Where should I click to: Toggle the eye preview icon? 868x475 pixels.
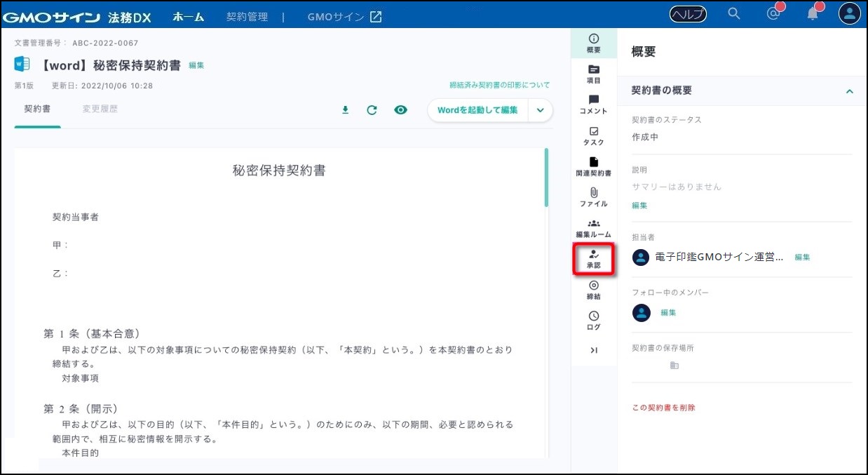click(400, 110)
